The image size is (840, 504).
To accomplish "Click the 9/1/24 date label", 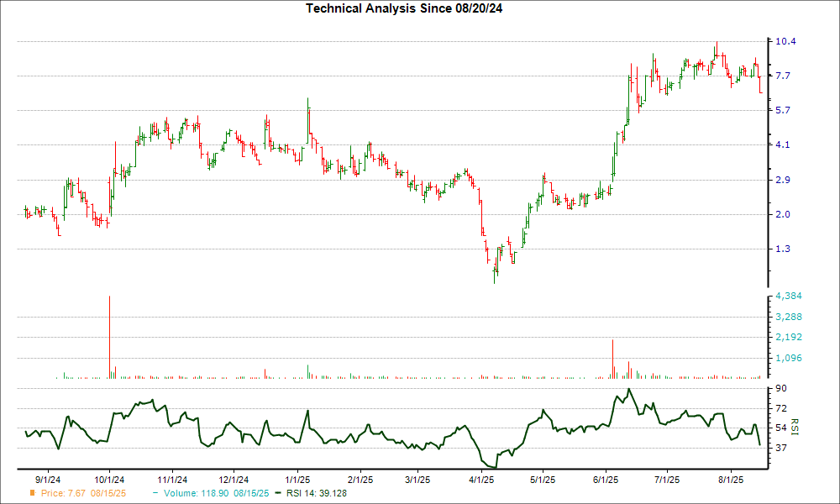I will (x=47, y=480).
